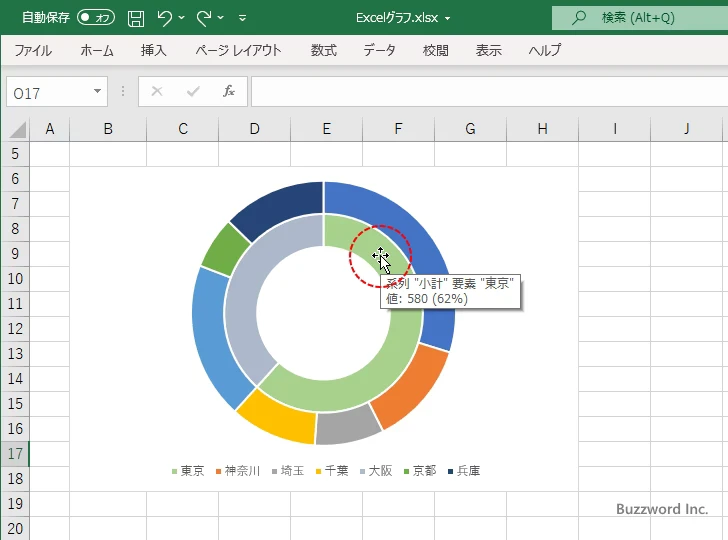Click the formula bar cancel X icon
The height and width of the screenshot is (540, 728).
point(156,92)
